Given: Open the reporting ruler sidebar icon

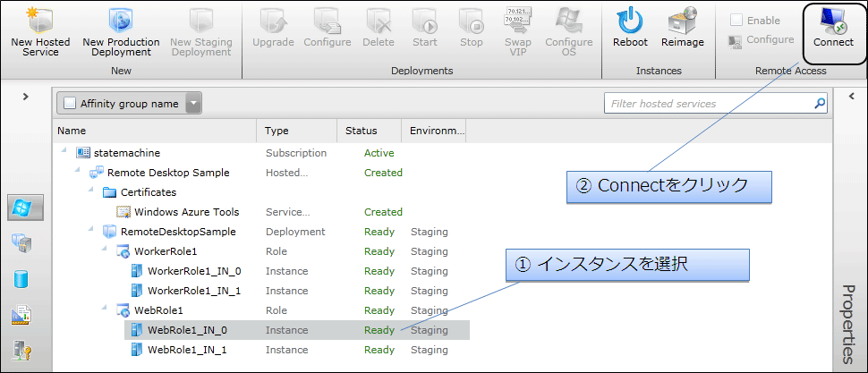Looking at the screenshot, I should coord(21,316).
